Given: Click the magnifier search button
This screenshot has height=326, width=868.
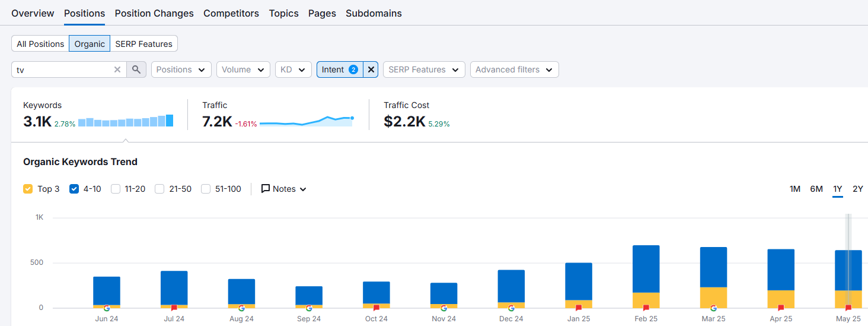Looking at the screenshot, I should [136, 69].
